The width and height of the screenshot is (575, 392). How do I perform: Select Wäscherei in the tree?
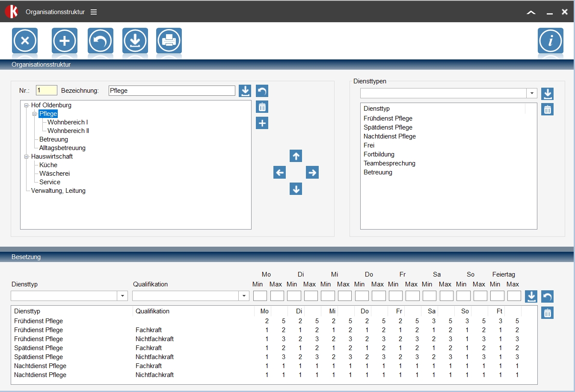click(x=54, y=174)
